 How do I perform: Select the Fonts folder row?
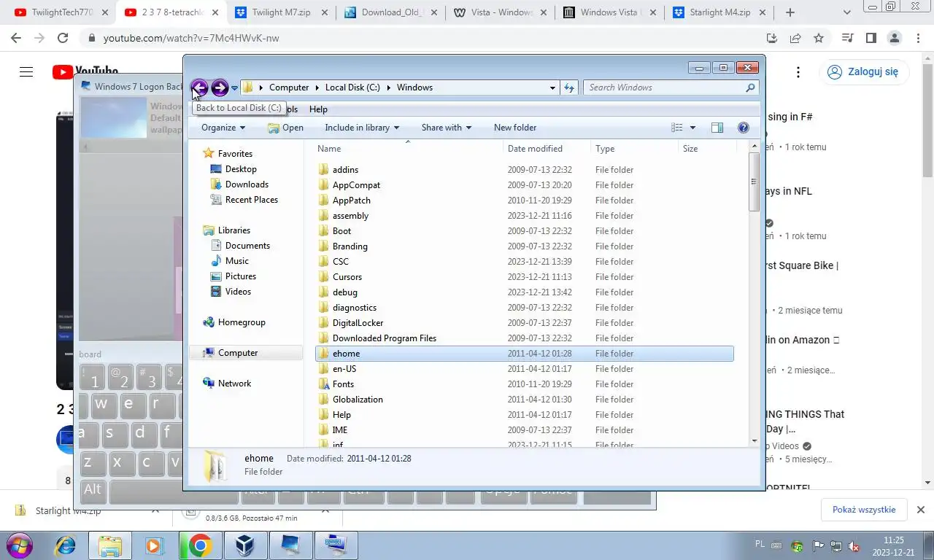pos(524,384)
